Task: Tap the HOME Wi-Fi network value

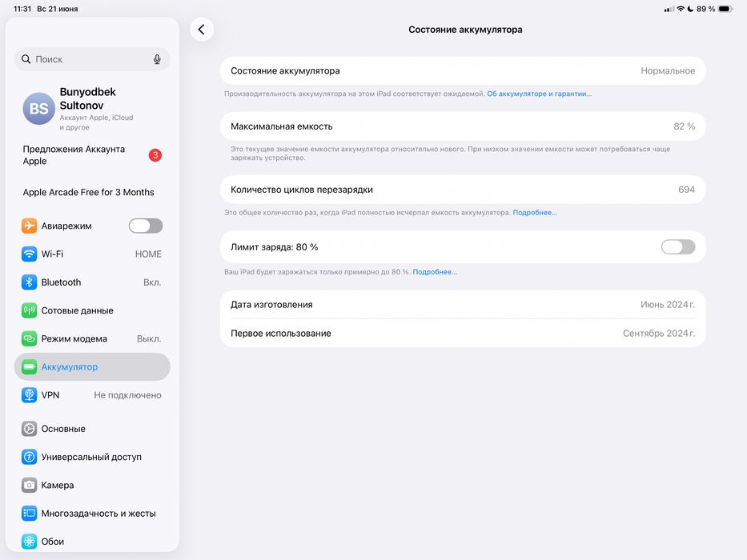Action: point(148,254)
